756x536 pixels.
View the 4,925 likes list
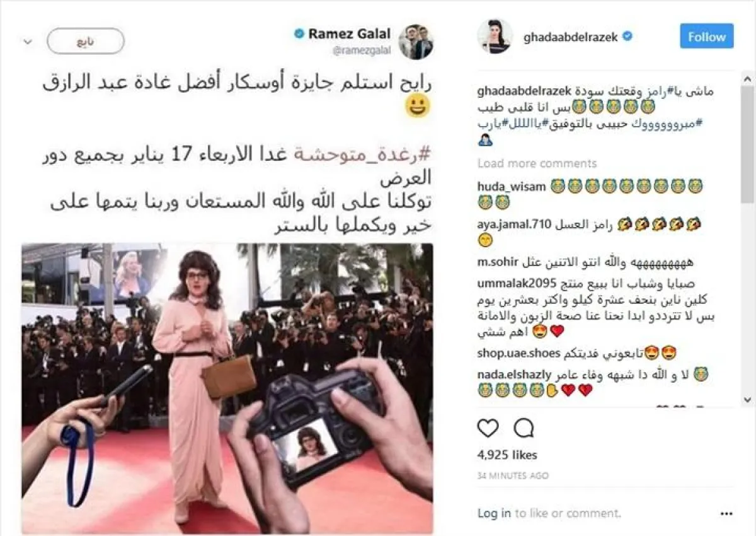click(x=507, y=455)
